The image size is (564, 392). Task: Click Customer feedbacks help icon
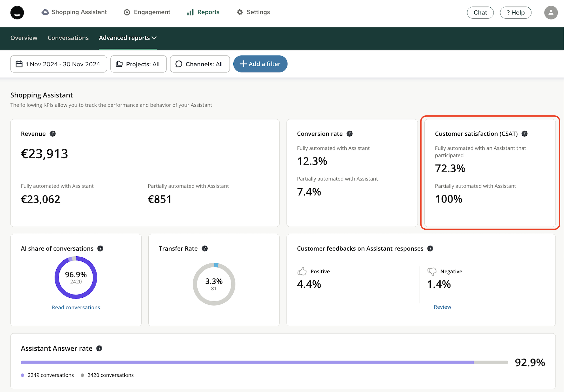[430, 248]
